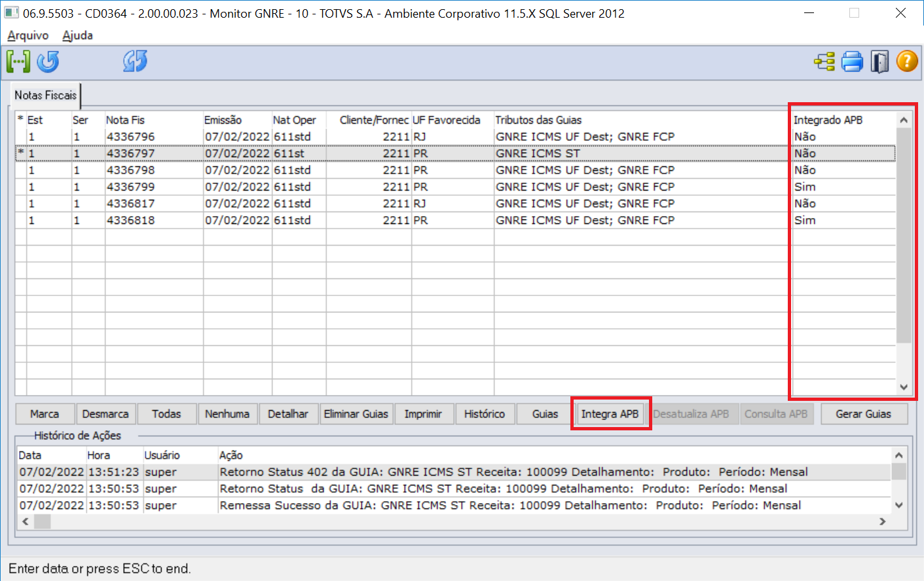Click Desmarca to unmark the row

(x=105, y=414)
